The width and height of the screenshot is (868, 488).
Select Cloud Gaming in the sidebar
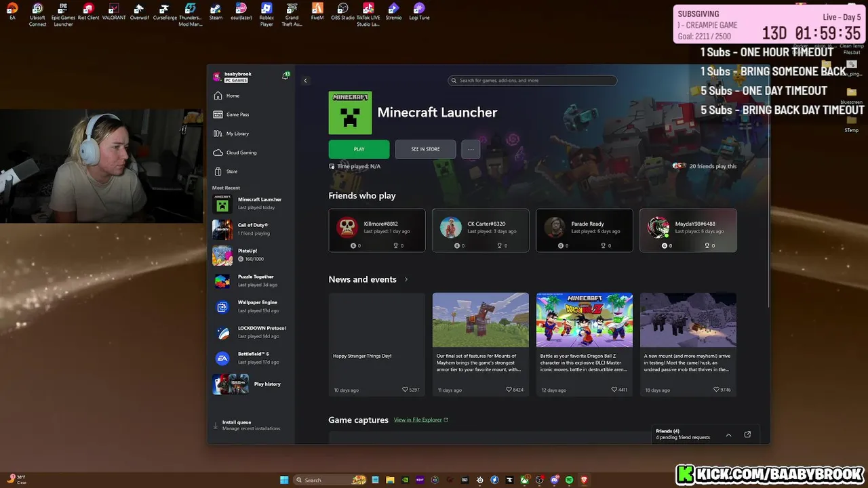(252, 152)
